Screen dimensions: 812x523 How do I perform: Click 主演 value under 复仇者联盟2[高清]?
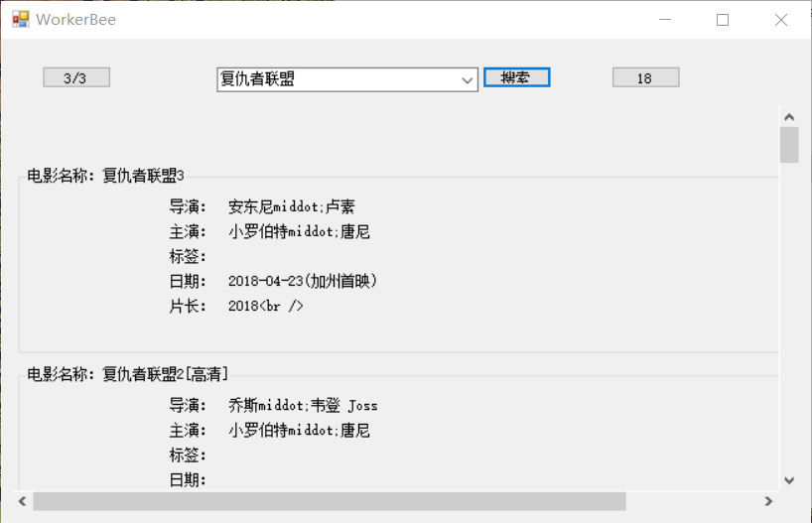299,430
